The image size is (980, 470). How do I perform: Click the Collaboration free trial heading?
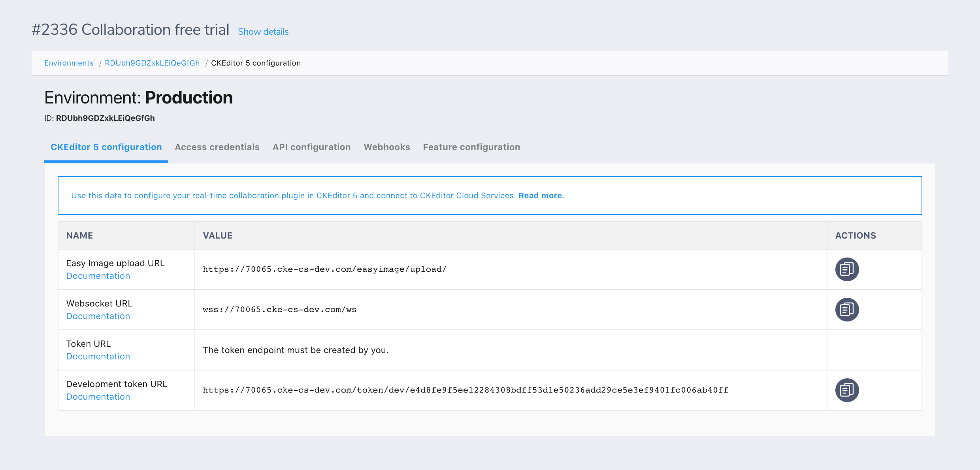point(130,29)
